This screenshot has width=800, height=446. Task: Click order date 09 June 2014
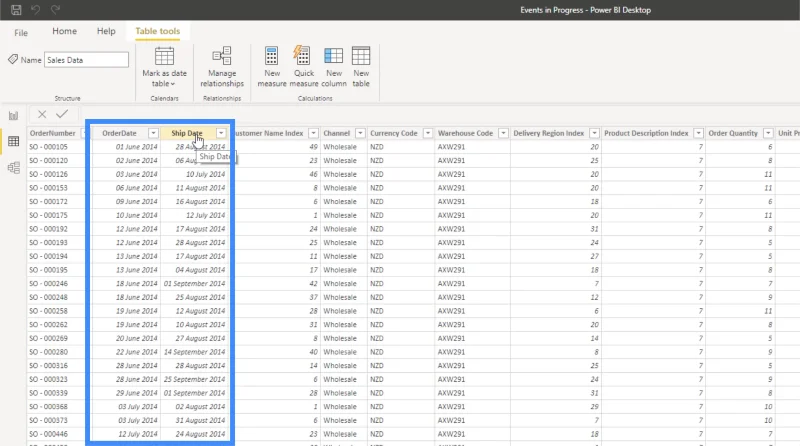tap(136, 202)
